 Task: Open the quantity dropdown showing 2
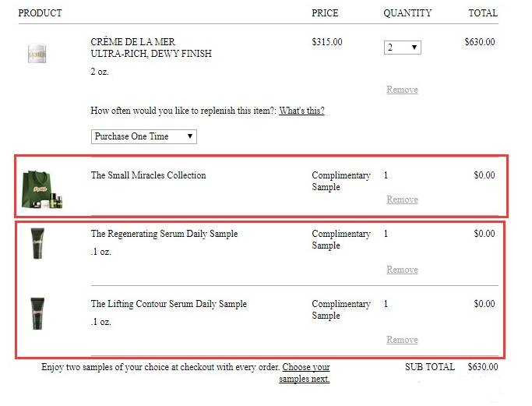pyautogui.click(x=403, y=48)
